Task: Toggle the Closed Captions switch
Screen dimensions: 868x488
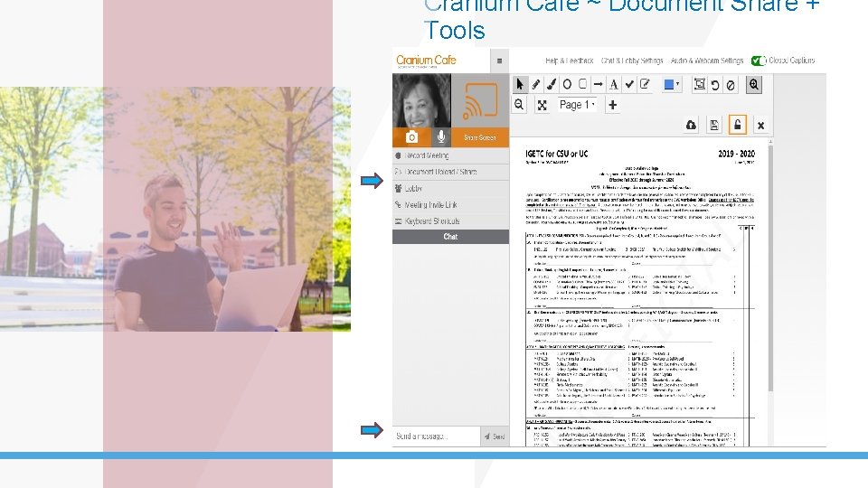Action: tap(759, 61)
